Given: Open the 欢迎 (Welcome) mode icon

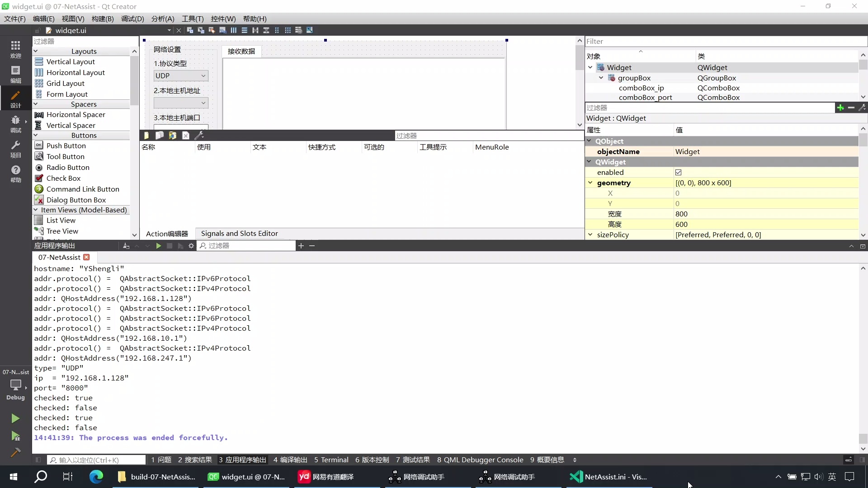Looking at the screenshot, I should point(15,49).
